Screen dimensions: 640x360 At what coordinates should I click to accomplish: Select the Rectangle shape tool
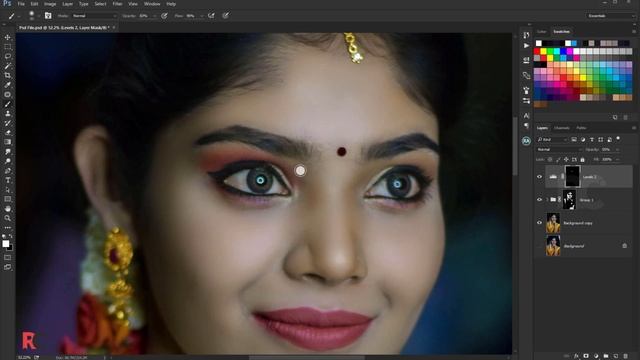pyautogui.click(x=8, y=199)
